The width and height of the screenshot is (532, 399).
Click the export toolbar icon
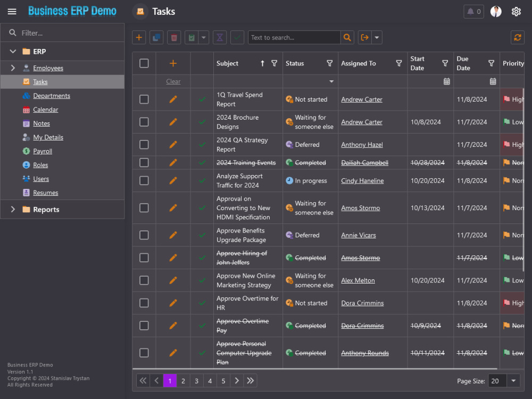tap(365, 37)
